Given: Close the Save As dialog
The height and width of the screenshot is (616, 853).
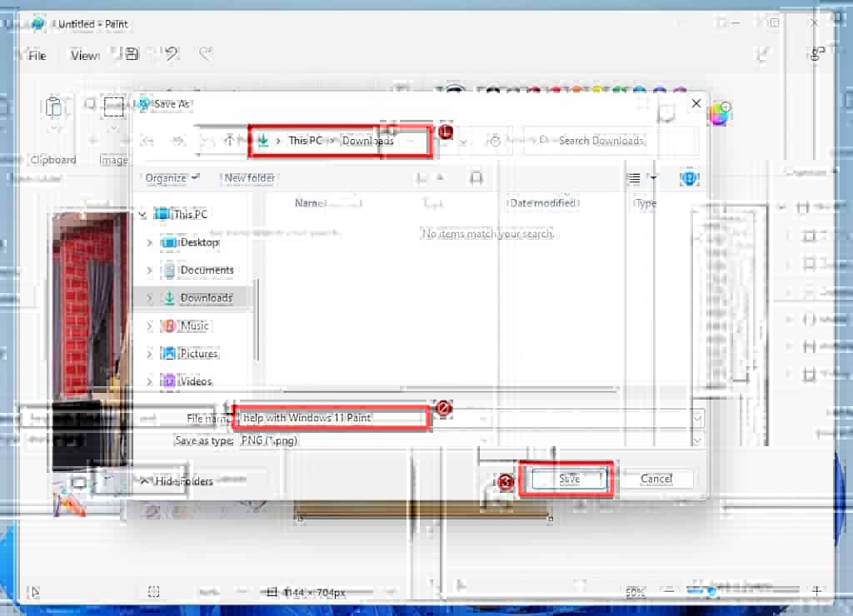Looking at the screenshot, I should [696, 103].
